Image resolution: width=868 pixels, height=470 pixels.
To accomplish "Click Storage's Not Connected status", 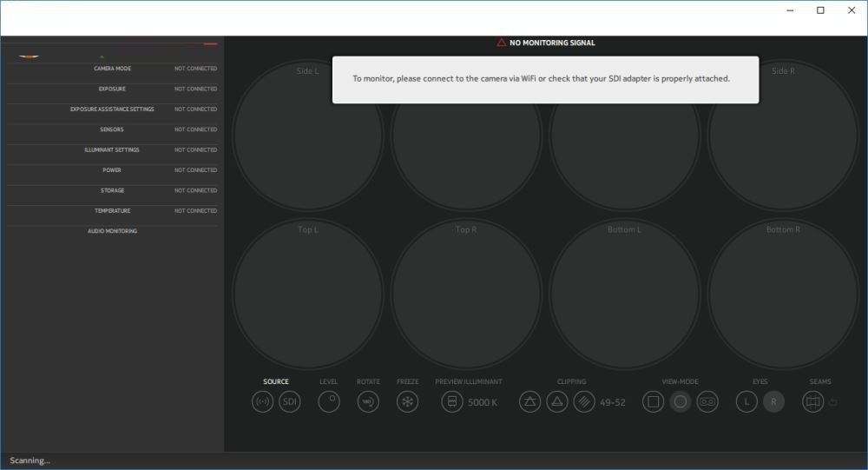I will [x=196, y=190].
